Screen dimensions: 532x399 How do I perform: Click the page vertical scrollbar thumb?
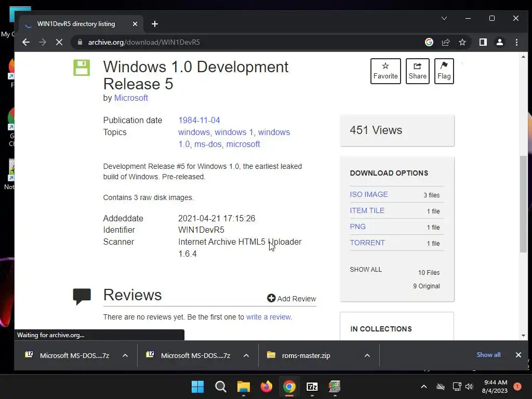click(x=523, y=204)
